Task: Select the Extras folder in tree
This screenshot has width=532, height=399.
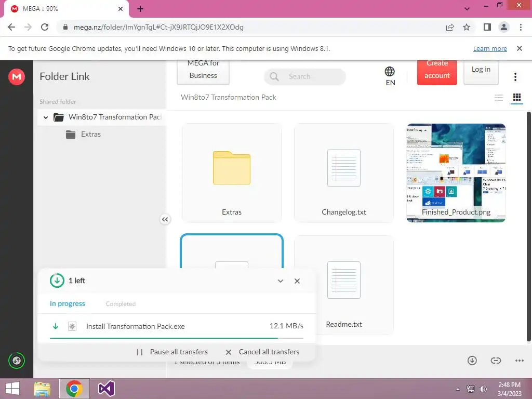Action: (90, 135)
